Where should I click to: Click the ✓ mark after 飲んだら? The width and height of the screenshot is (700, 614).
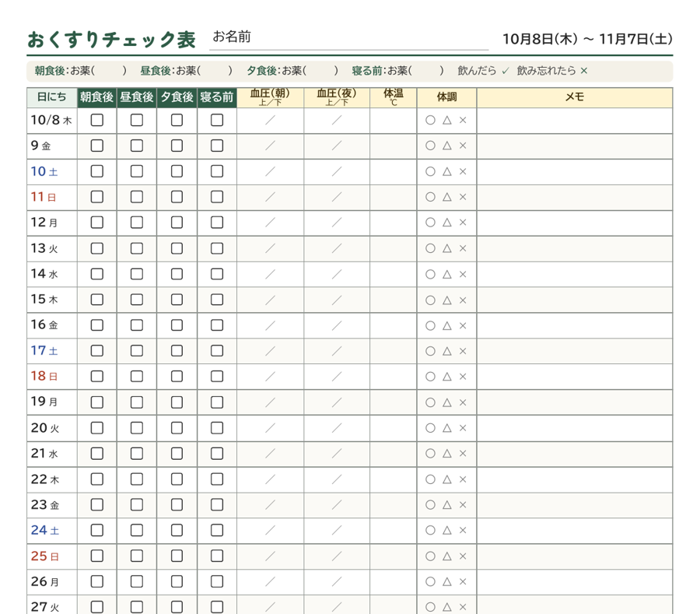click(x=506, y=71)
